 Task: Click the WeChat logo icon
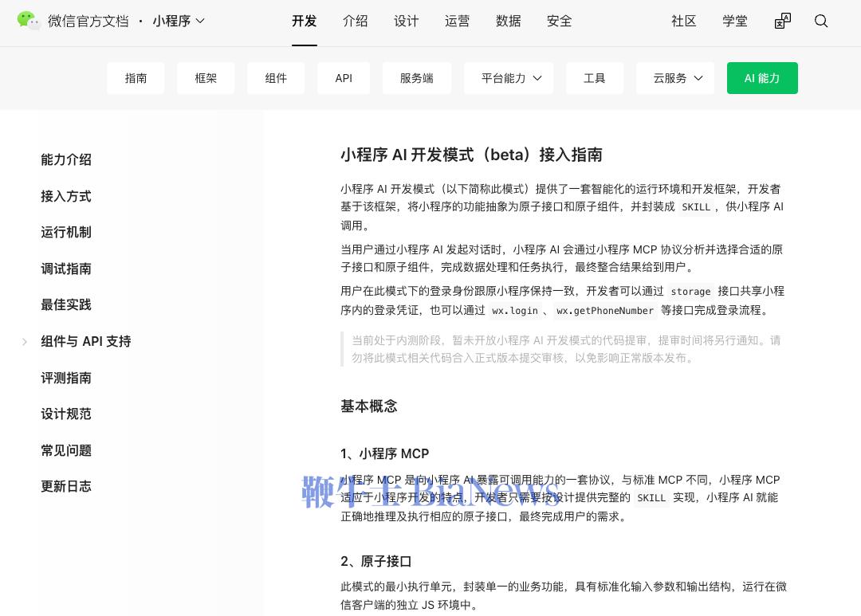click(29, 21)
